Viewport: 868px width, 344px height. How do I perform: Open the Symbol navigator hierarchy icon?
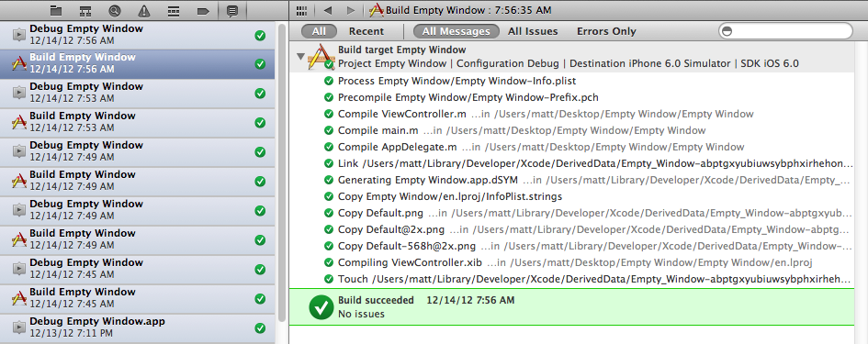[x=85, y=10]
